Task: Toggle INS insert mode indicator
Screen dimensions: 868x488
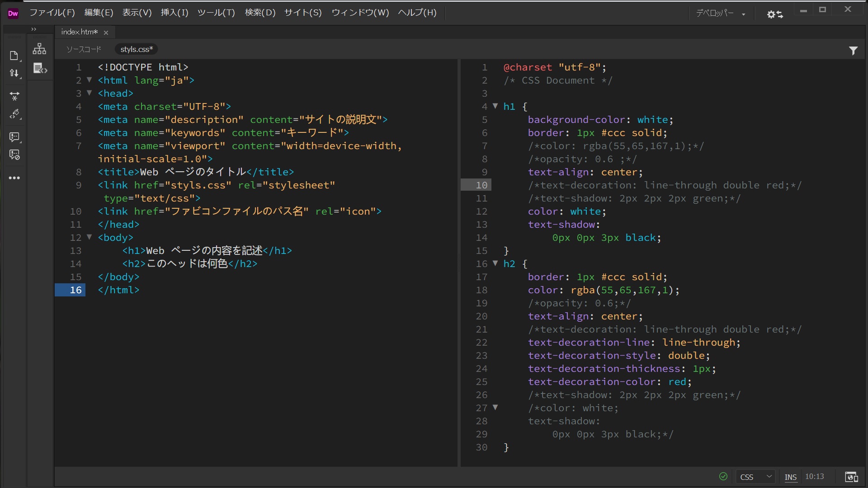Action: [x=790, y=477]
